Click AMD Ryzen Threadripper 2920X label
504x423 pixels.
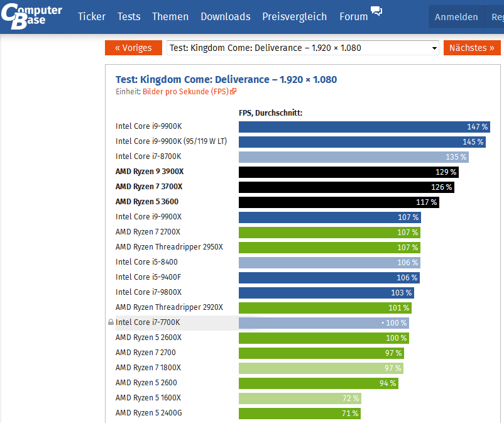169,307
